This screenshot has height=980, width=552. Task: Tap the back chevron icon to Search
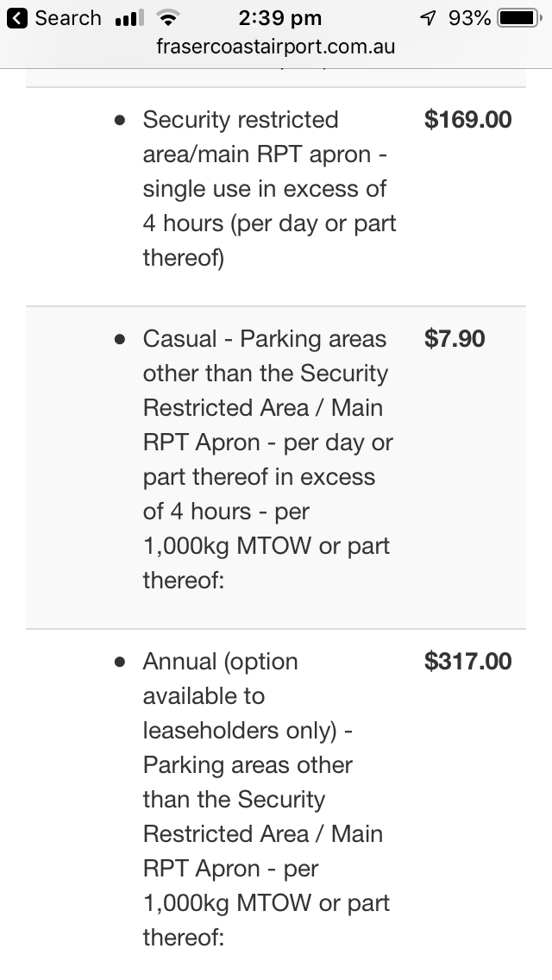click(17, 18)
